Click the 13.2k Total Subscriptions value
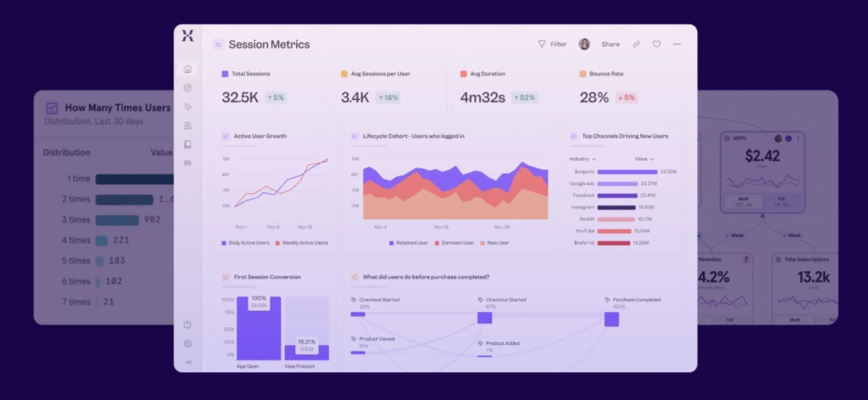 click(x=813, y=277)
